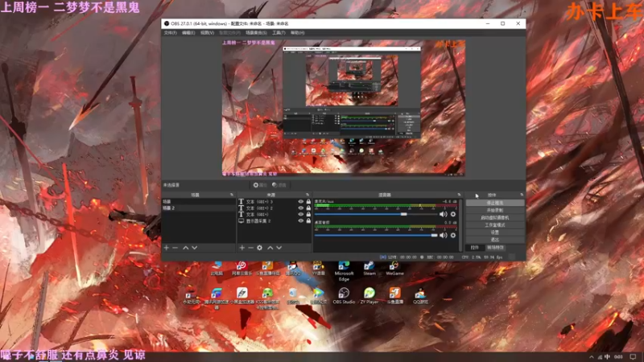The image size is (644, 362).
Task: Click the 属性 button above the Sources panel
Action: click(260, 185)
